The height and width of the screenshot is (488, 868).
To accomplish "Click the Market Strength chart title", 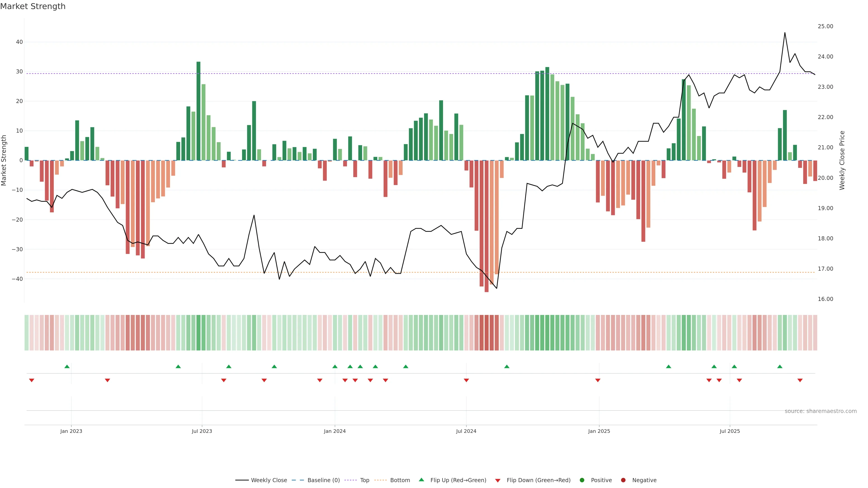I will click(x=33, y=6).
